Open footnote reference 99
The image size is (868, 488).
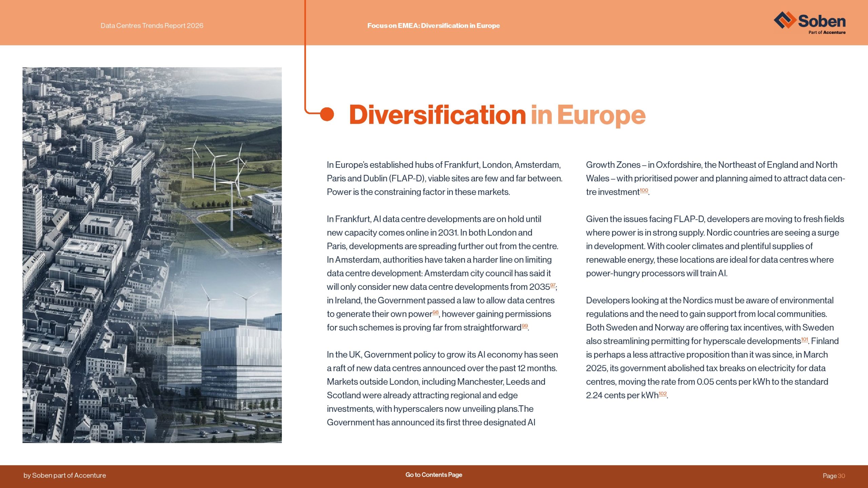coord(525,326)
